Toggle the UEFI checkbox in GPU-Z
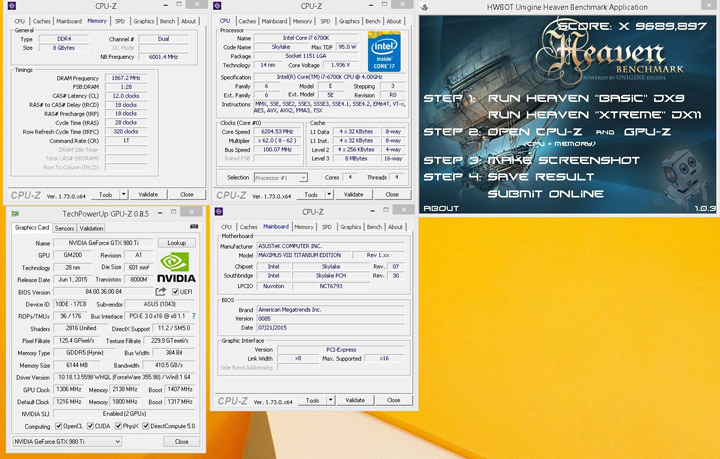The height and width of the screenshot is (459, 720). (x=175, y=292)
